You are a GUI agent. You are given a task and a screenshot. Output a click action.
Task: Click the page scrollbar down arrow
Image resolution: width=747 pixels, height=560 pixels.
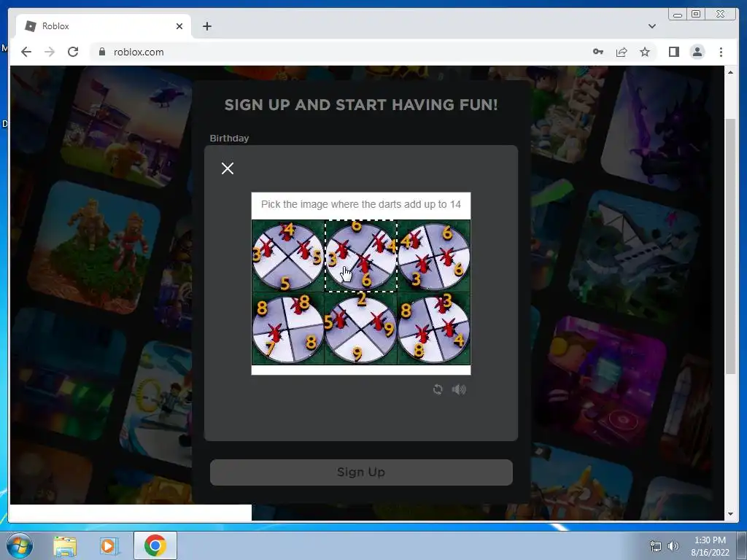pos(730,514)
